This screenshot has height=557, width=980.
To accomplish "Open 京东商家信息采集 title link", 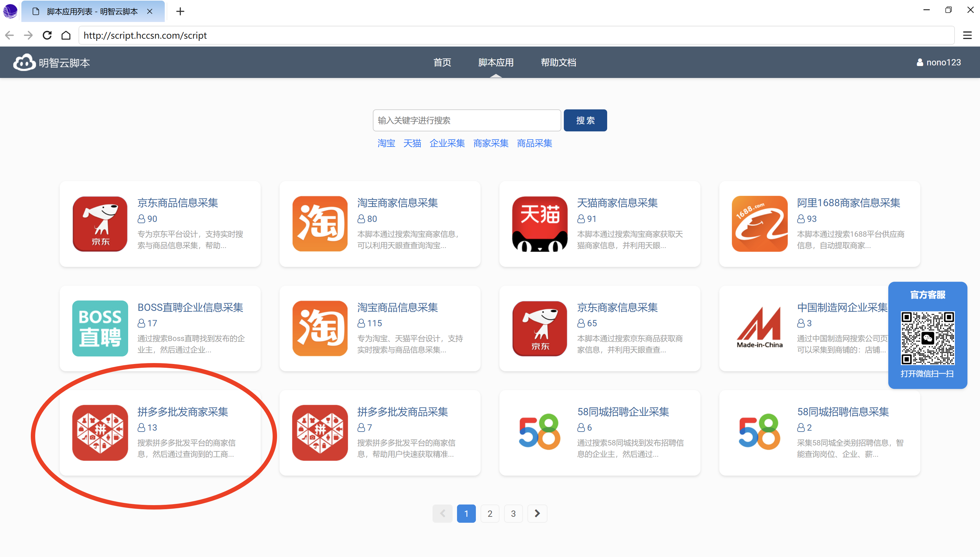I will (617, 307).
